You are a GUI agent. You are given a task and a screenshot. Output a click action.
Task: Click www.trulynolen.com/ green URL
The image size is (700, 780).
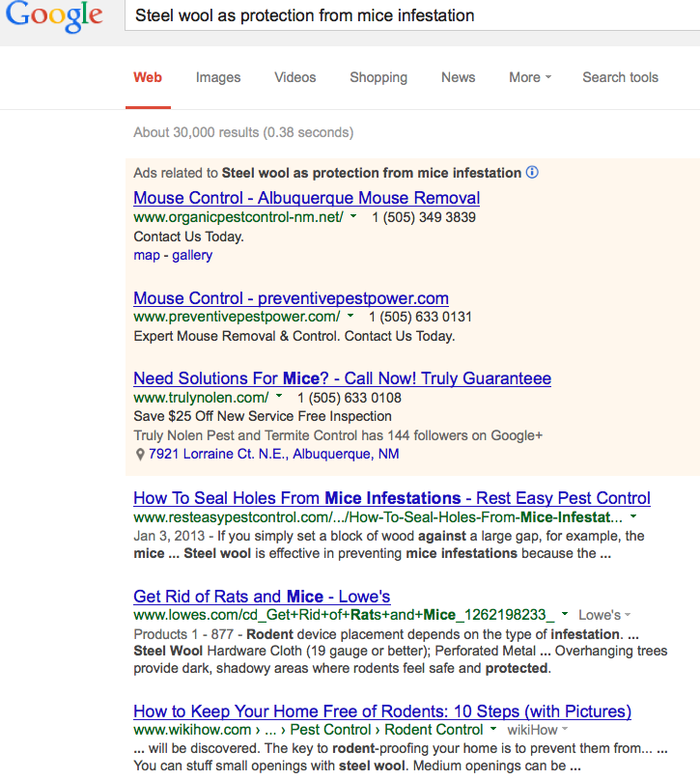tap(201, 398)
